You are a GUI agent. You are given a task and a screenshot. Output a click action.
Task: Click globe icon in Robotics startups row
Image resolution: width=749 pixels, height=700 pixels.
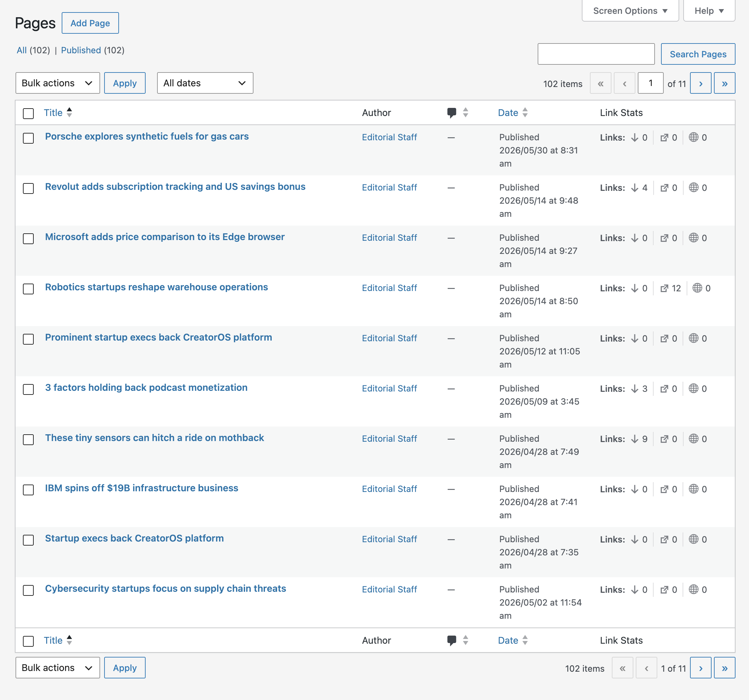697,288
